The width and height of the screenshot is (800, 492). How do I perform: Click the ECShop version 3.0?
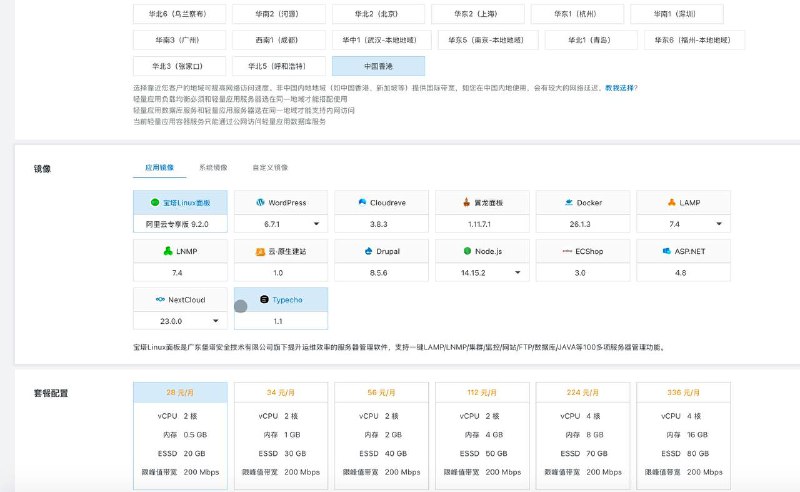click(583, 273)
